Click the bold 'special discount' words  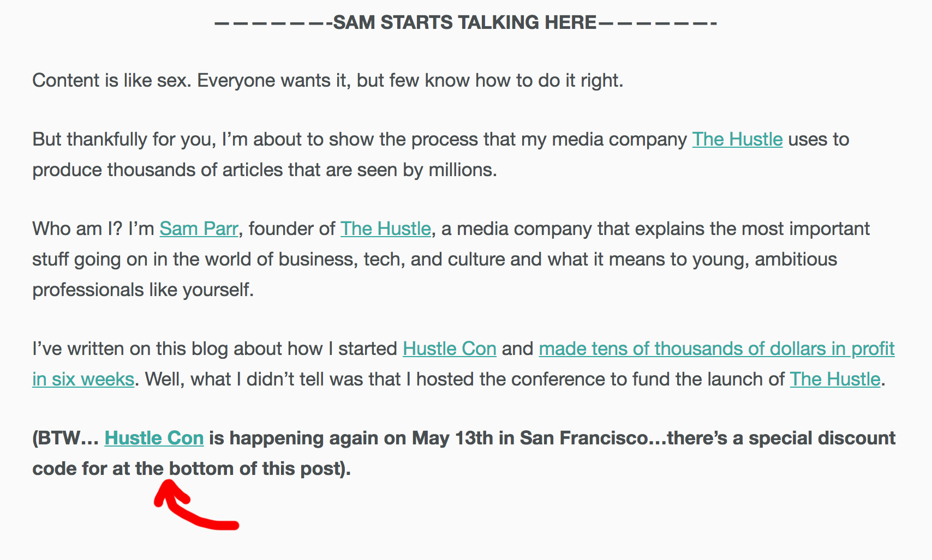pos(822,438)
